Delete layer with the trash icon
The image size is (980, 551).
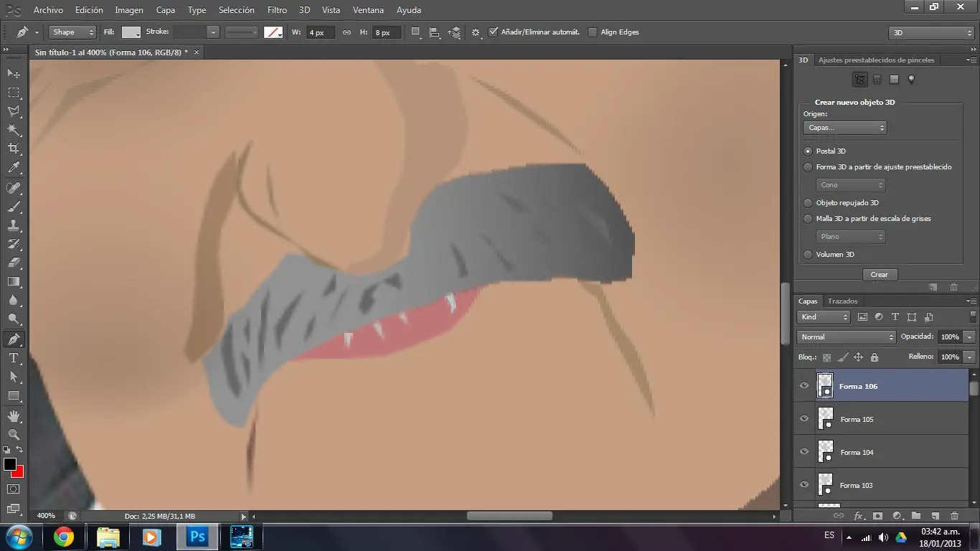(x=954, y=516)
